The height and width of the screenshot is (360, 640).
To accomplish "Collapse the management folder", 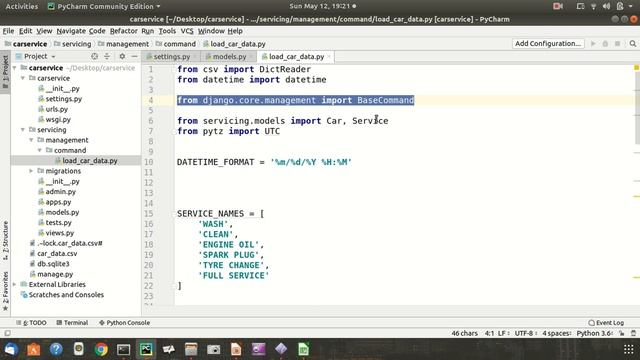I will [31, 140].
